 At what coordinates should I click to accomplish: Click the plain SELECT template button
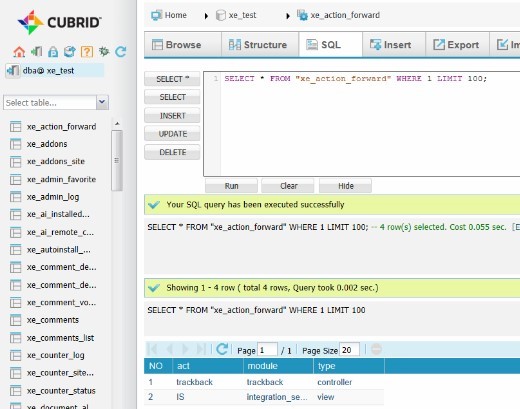[172, 97]
